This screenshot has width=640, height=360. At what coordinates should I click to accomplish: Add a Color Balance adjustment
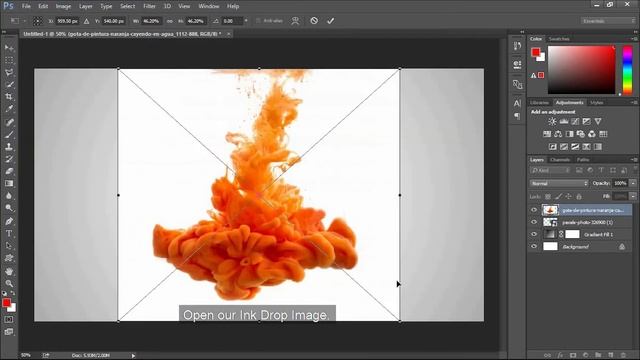point(558,134)
